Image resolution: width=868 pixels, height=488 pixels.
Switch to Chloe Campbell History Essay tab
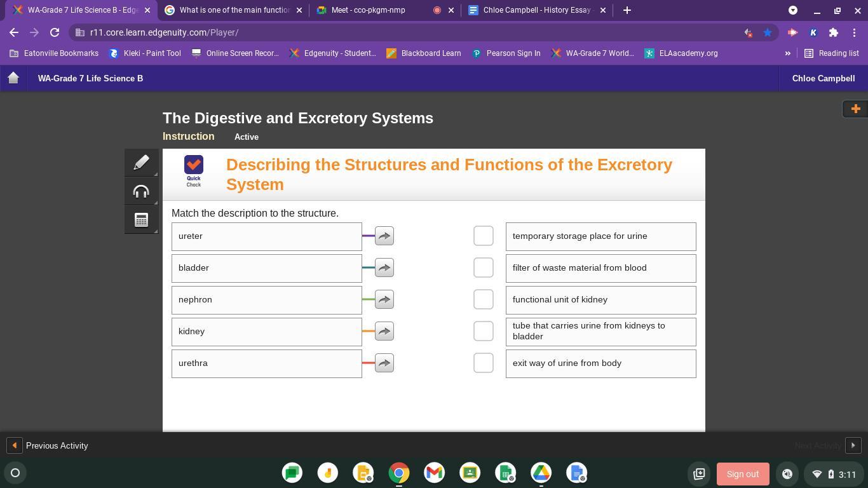(x=537, y=10)
